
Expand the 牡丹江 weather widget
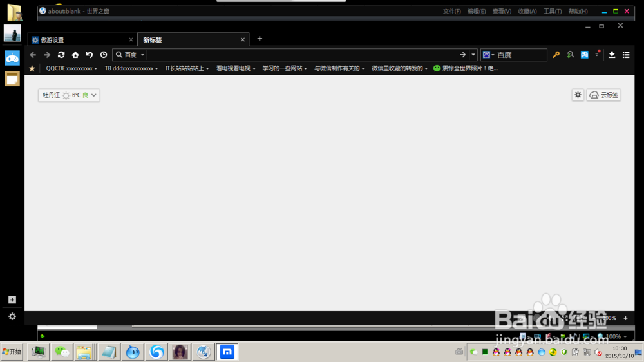tap(69, 95)
